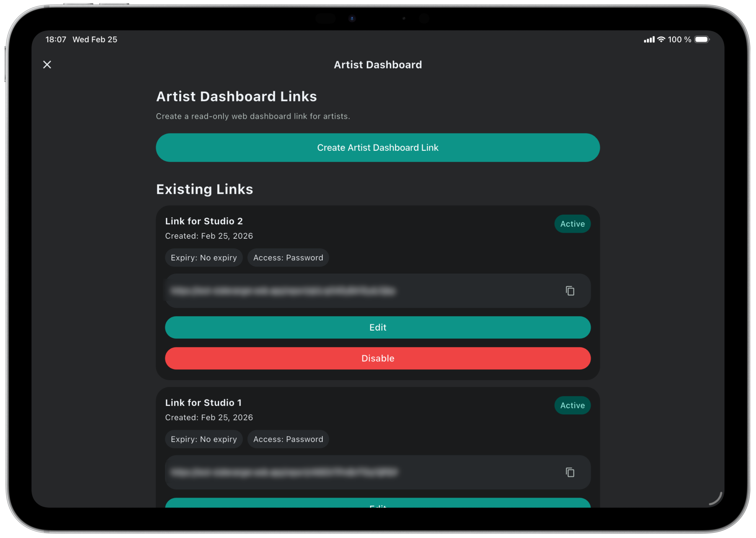Tap the battery indicator icon
Viewport: 756px width, 538px height.
[x=702, y=40]
